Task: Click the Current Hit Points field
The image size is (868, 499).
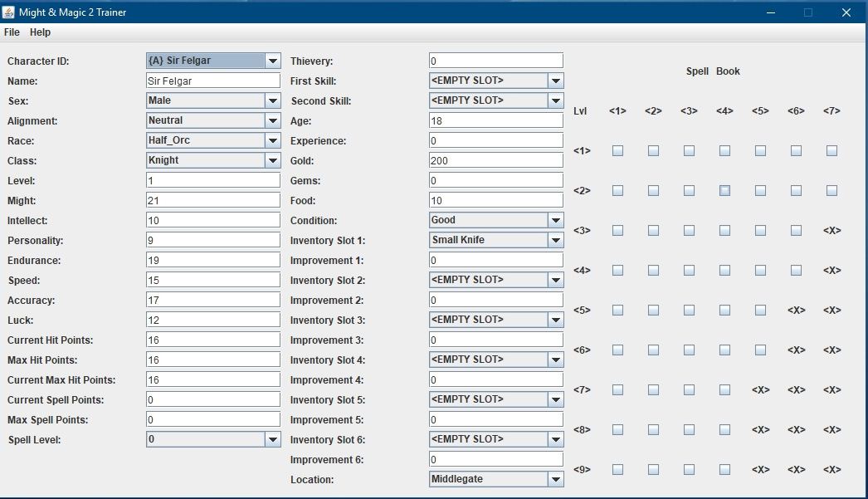Action: [213, 340]
